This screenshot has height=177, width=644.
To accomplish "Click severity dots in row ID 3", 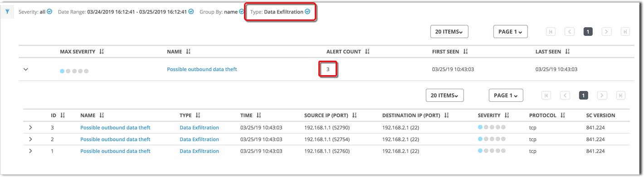I will pos(492,128).
